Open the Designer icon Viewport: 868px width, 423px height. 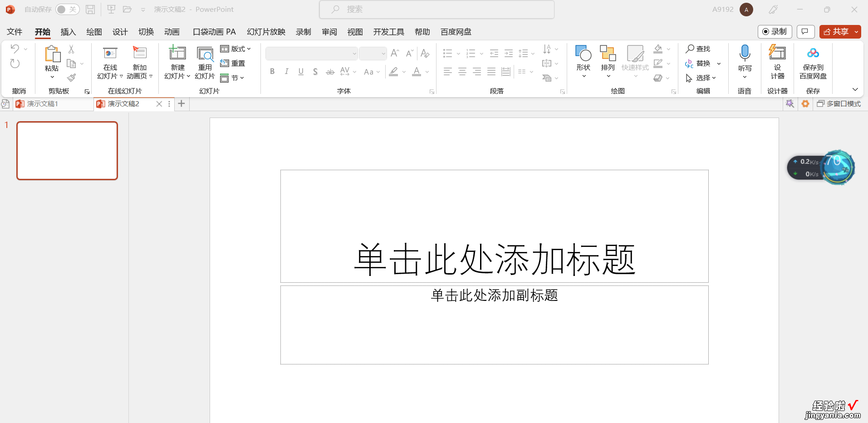coord(777,53)
